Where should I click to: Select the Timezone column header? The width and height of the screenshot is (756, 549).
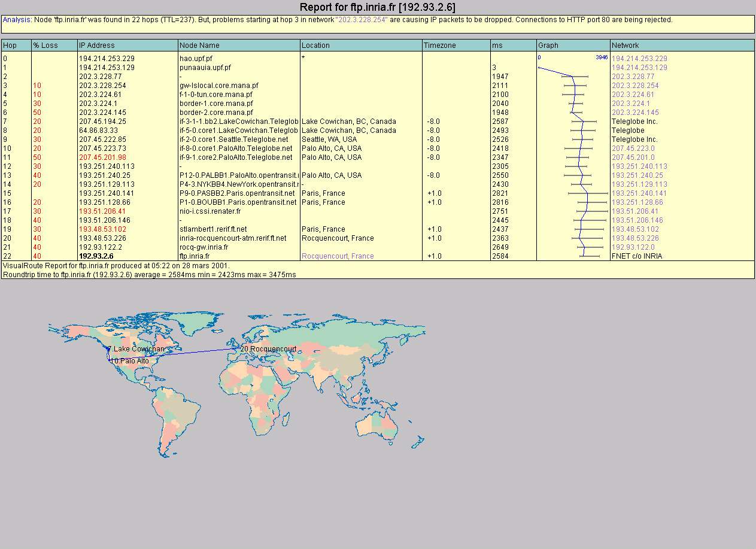(439, 46)
